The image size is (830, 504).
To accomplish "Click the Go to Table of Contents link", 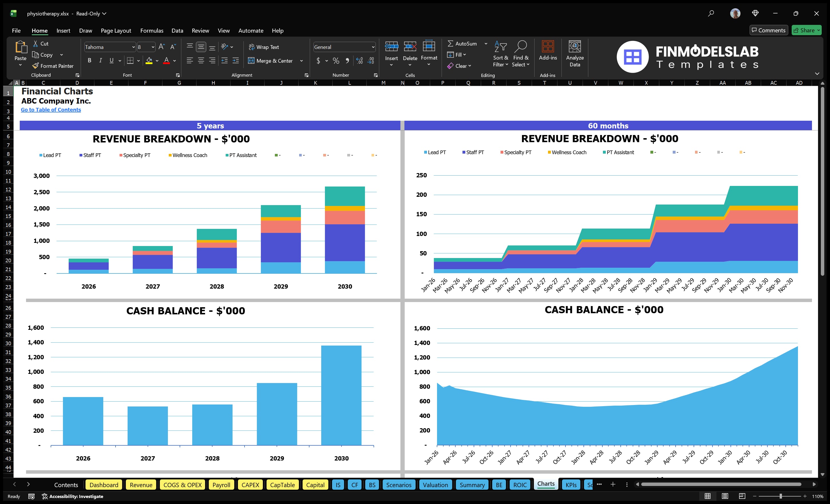I will coord(51,110).
